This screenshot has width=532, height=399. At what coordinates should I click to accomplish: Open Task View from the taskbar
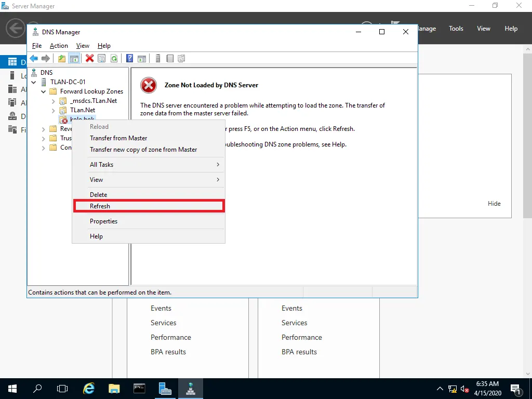[x=62, y=389]
